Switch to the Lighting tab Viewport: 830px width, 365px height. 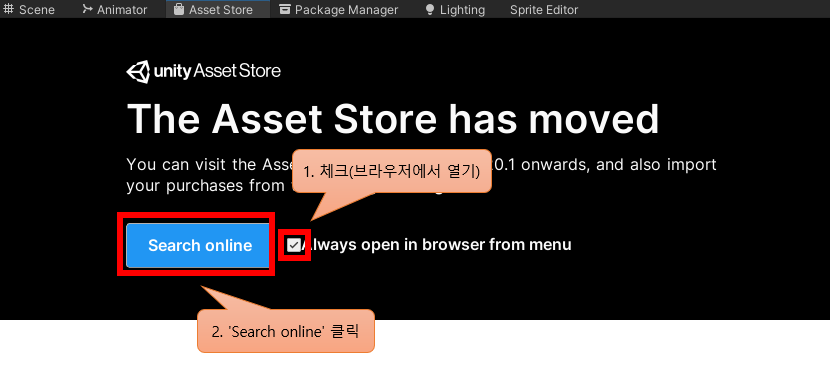pyautogui.click(x=455, y=9)
